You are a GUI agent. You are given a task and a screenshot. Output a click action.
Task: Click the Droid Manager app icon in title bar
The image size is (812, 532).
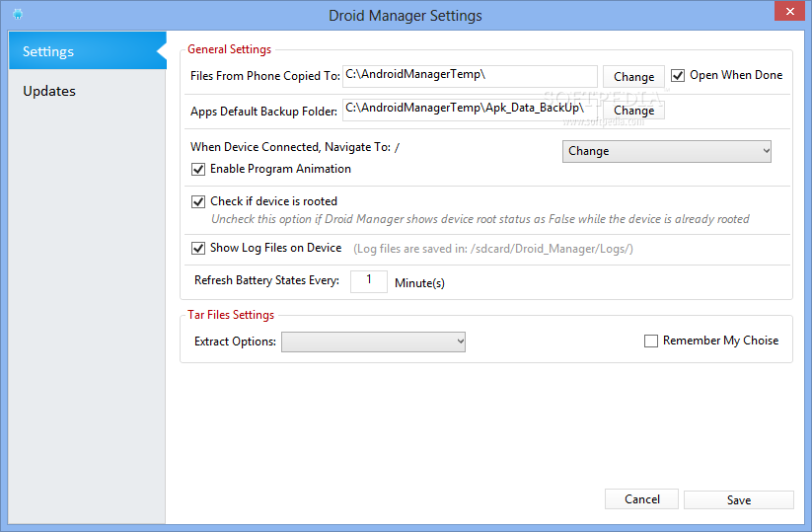pos(18,14)
